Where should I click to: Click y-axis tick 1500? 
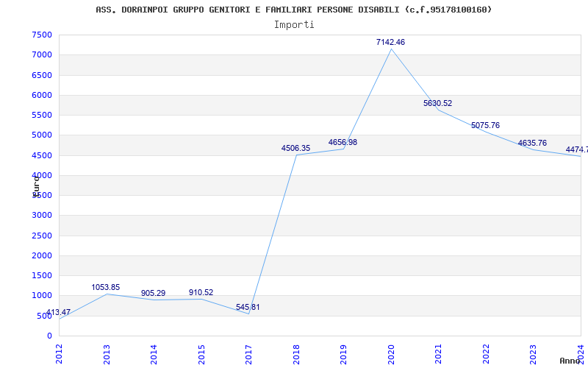tap(42, 275)
